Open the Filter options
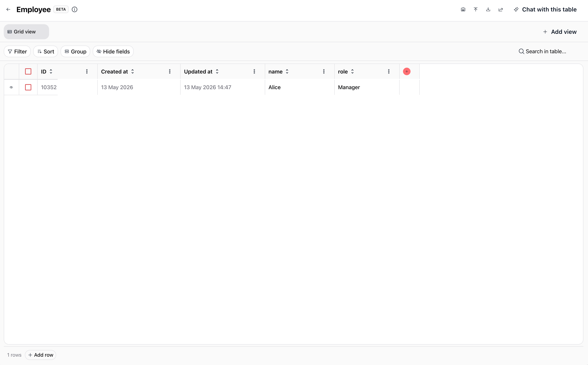The image size is (588, 365). click(x=17, y=51)
